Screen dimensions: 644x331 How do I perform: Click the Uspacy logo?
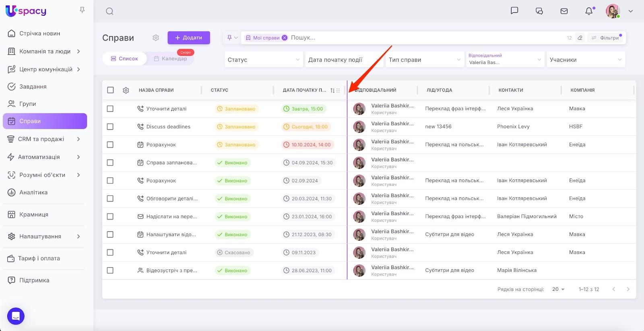tap(26, 11)
